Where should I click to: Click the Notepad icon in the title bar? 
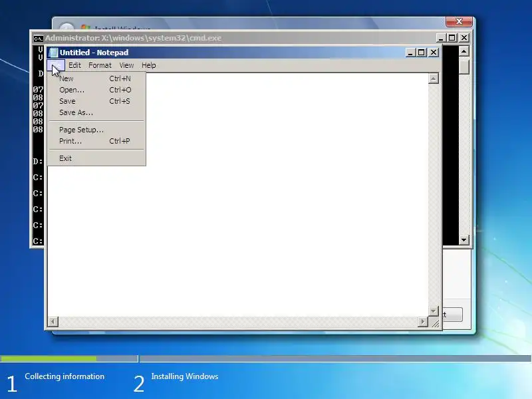53,53
